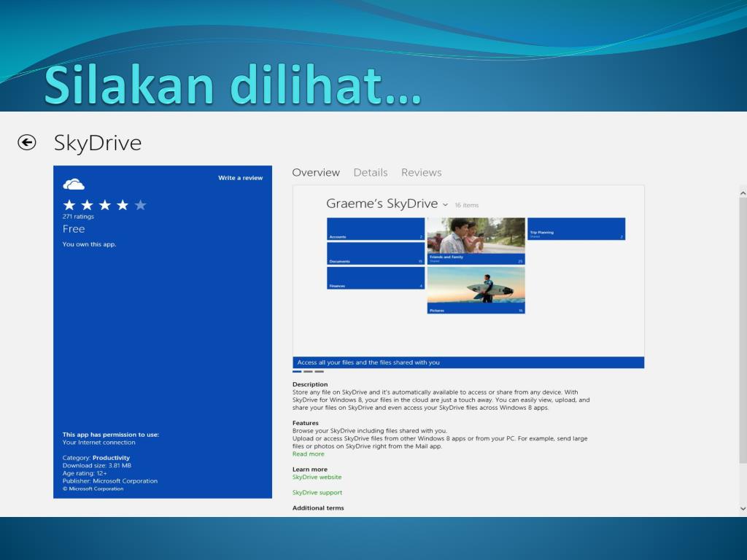Click 'Download size: 3.81 MB' text
Image resolution: width=747 pixels, height=560 pixels.
click(97, 465)
